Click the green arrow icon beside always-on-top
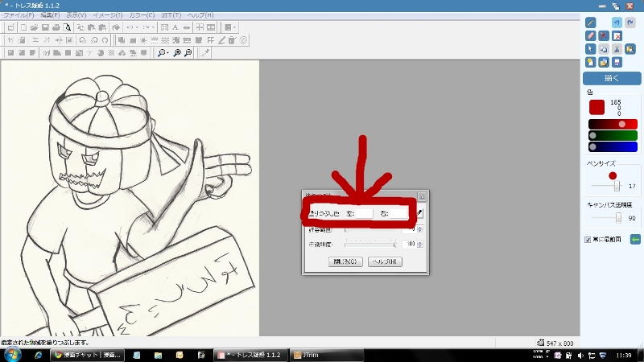 635,239
